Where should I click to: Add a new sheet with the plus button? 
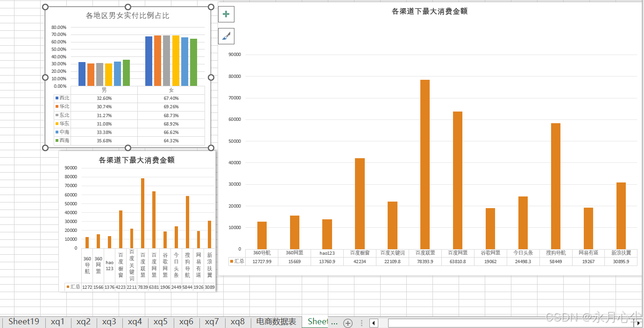point(348,323)
